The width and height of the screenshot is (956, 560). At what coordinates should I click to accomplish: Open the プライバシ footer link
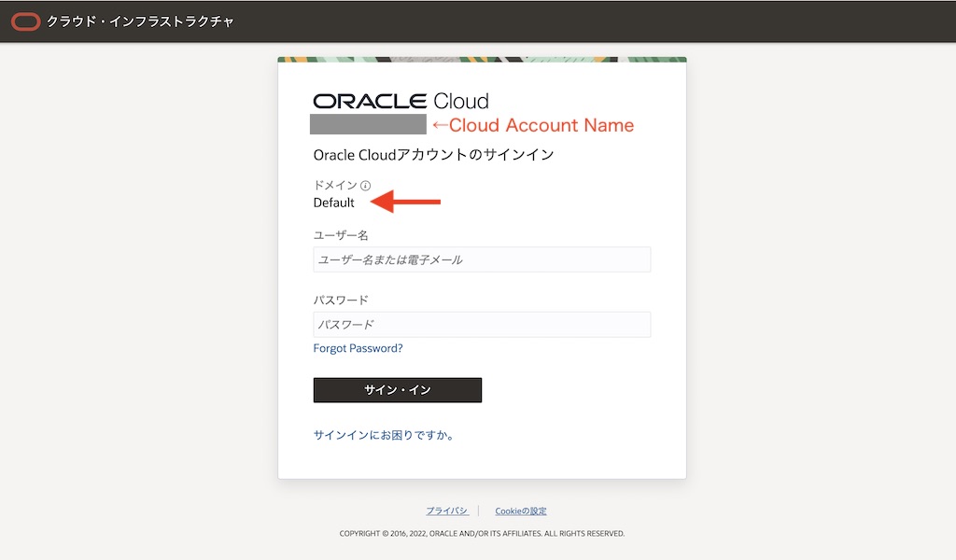coord(447,511)
